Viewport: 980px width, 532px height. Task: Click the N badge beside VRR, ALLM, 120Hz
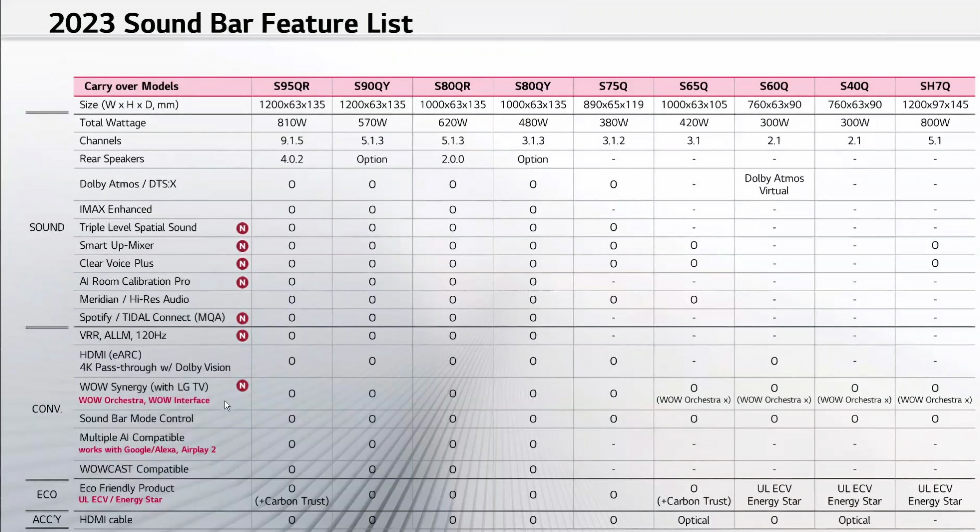(242, 336)
